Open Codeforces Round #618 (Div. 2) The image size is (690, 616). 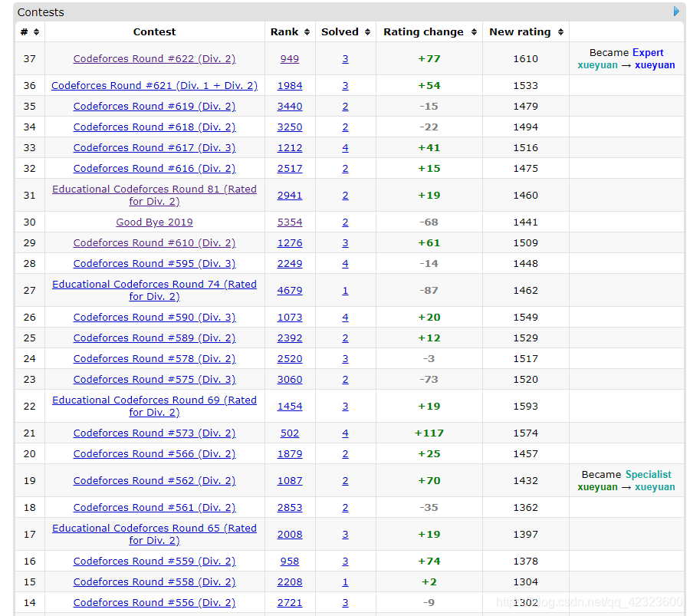(154, 127)
